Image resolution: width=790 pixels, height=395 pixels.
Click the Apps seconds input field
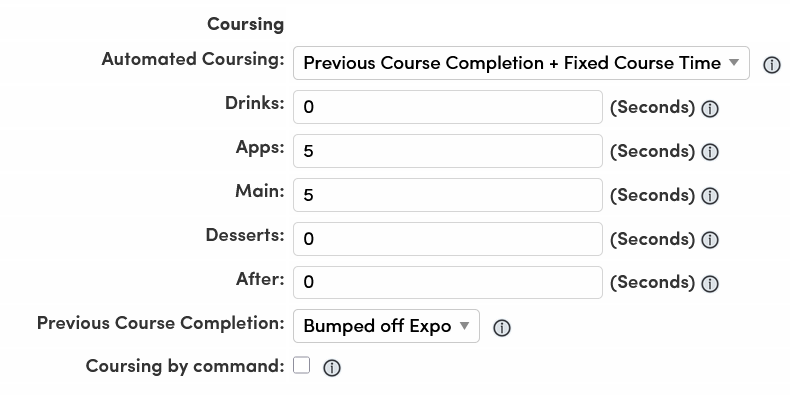(447, 151)
